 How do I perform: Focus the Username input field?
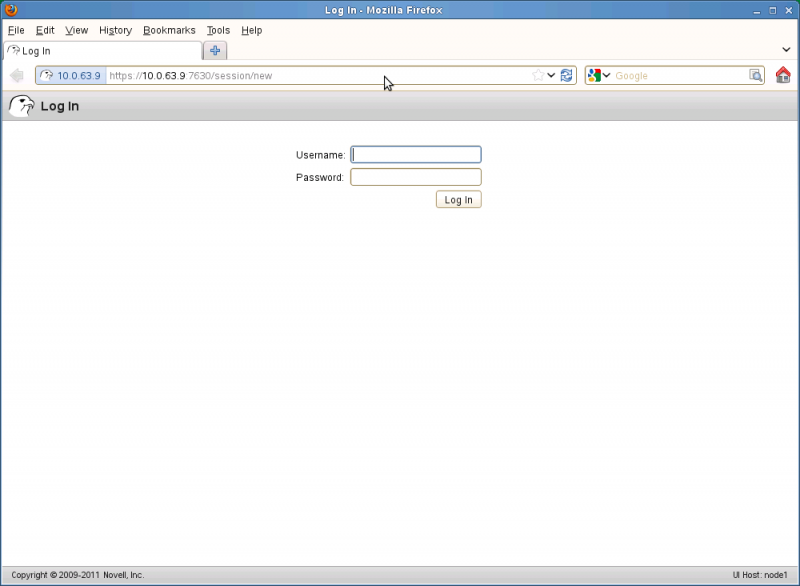(416, 155)
